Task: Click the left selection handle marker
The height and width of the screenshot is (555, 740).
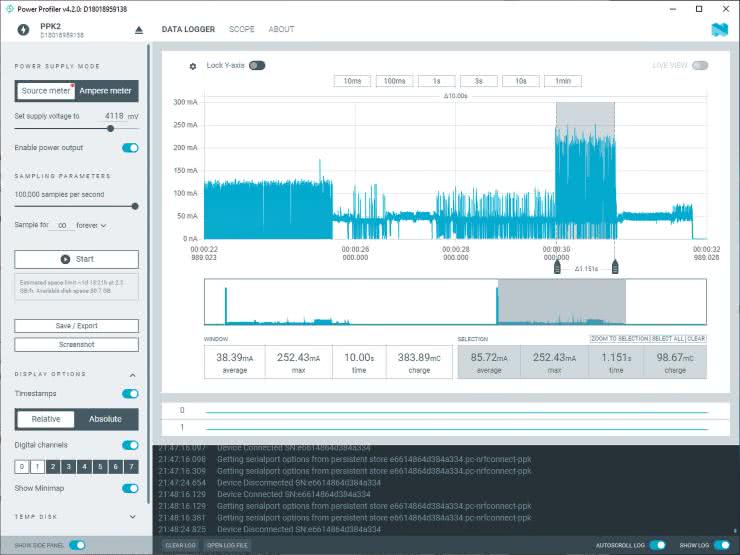Action: point(556,267)
